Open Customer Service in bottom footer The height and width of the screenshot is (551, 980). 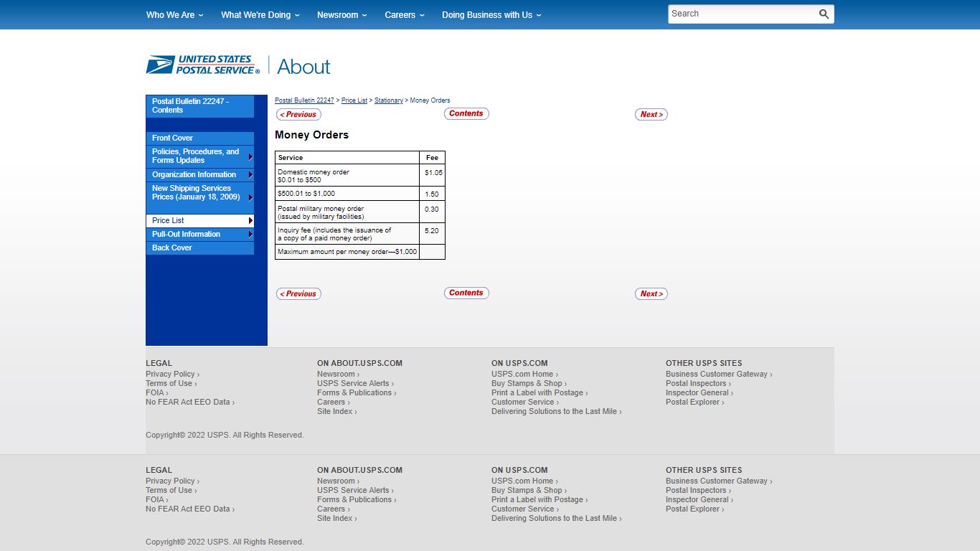pos(524,509)
